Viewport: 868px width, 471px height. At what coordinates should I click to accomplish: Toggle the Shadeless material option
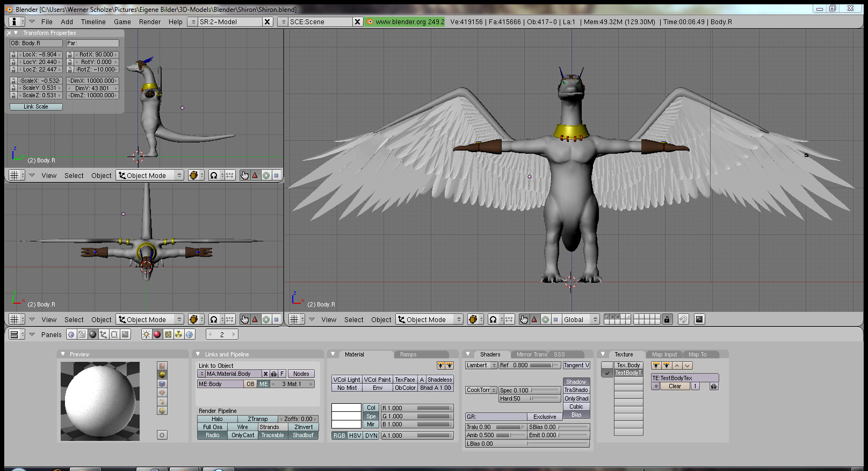439,380
